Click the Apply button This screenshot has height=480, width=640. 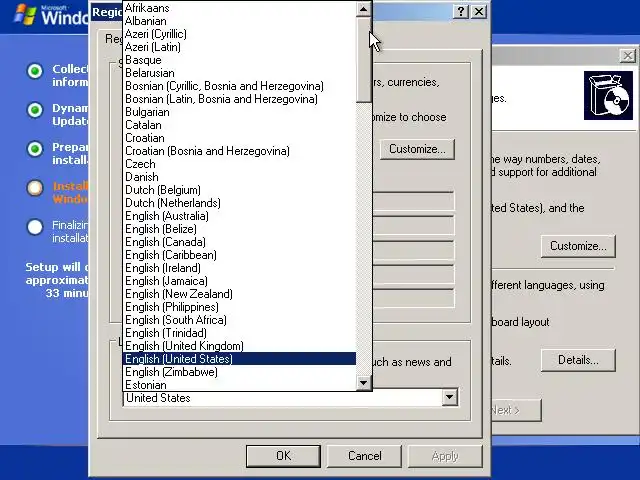(445, 456)
